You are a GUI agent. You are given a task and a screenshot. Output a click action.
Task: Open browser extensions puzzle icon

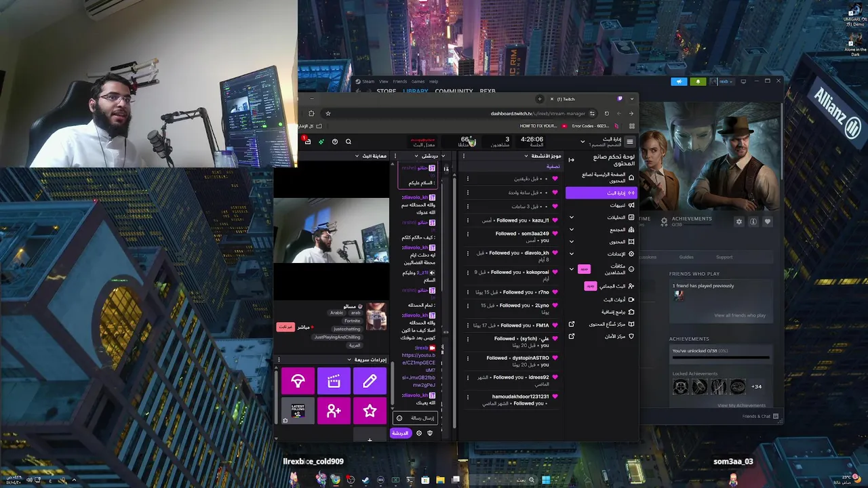coord(311,113)
